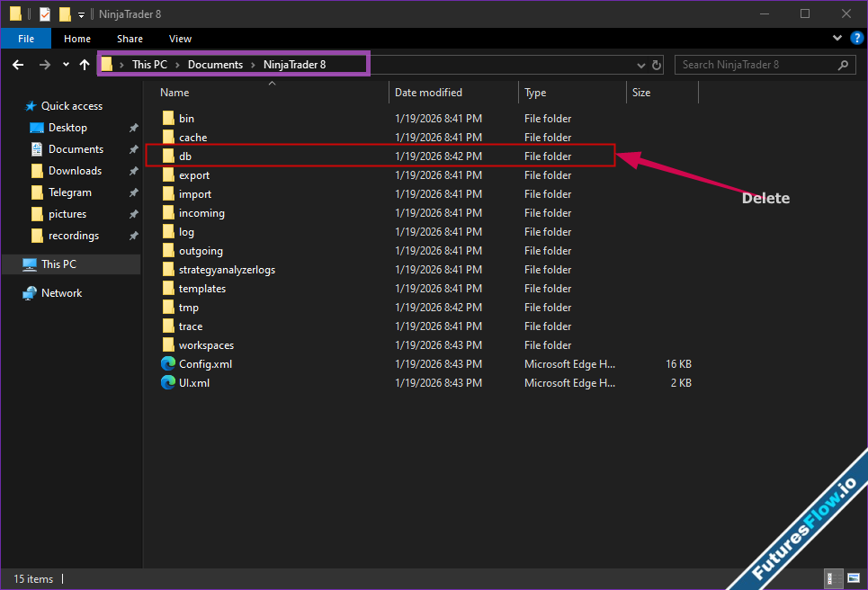Click the Properties icon in title bar
This screenshot has width=868, height=590.
click(45, 14)
